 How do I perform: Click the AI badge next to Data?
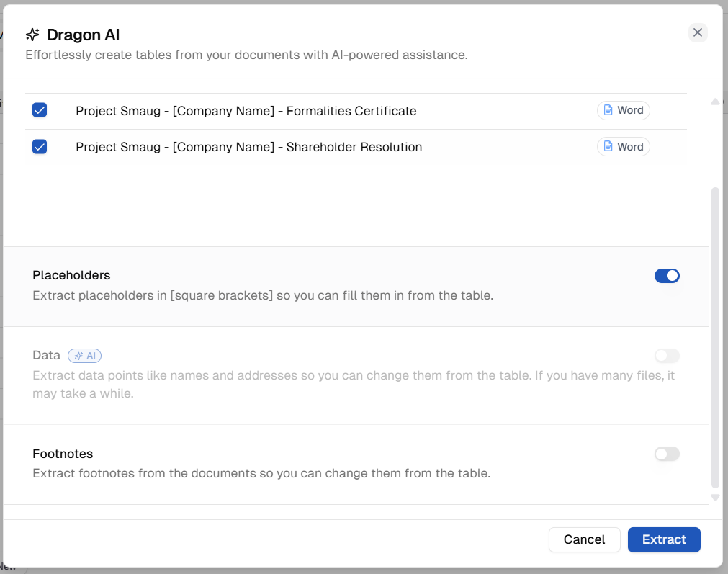click(84, 356)
